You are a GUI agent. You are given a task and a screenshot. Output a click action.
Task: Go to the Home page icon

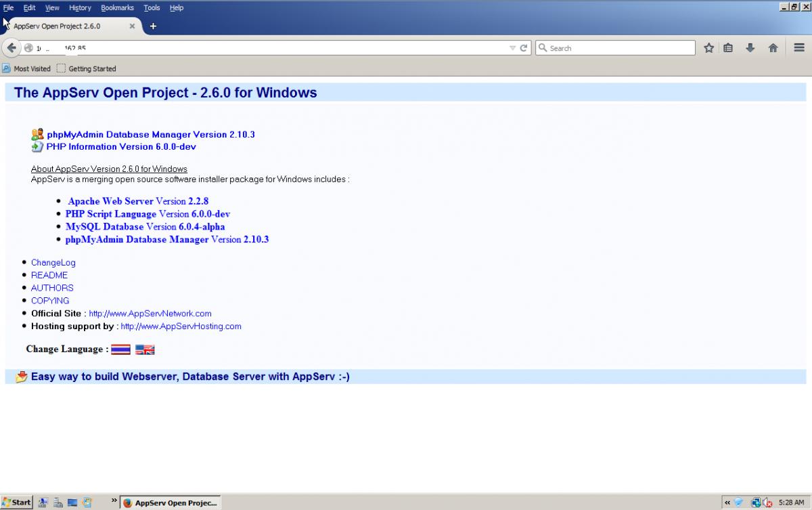coord(773,48)
